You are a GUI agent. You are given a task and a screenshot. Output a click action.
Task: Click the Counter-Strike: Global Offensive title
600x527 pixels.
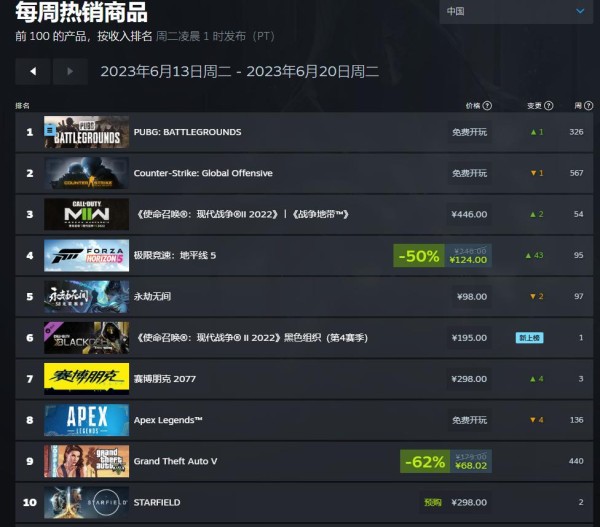click(203, 173)
